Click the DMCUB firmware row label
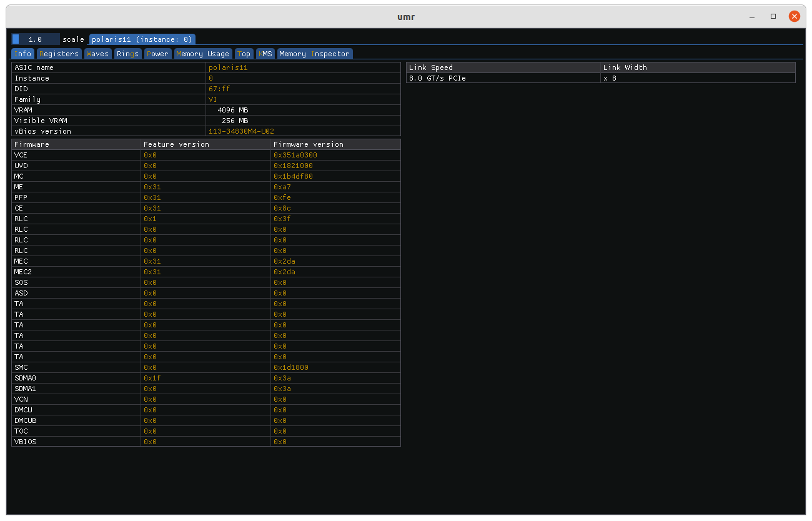 click(x=26, y=420)
